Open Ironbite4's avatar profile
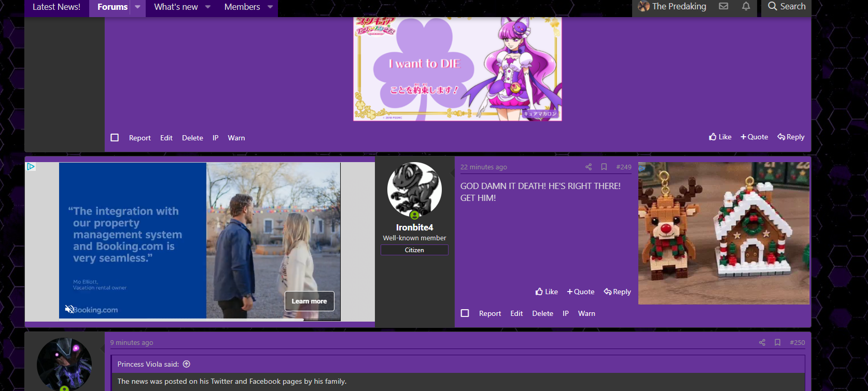 [x=414, y=190]
